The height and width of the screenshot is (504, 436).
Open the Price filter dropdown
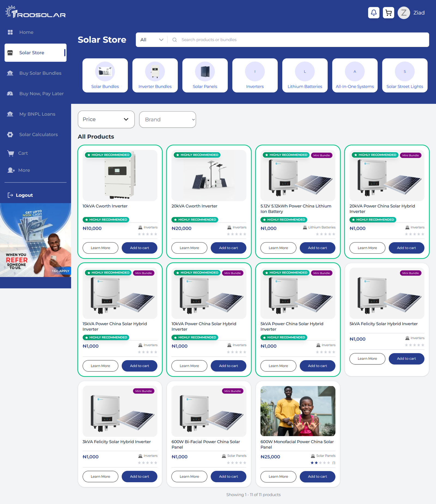(106, 119)
